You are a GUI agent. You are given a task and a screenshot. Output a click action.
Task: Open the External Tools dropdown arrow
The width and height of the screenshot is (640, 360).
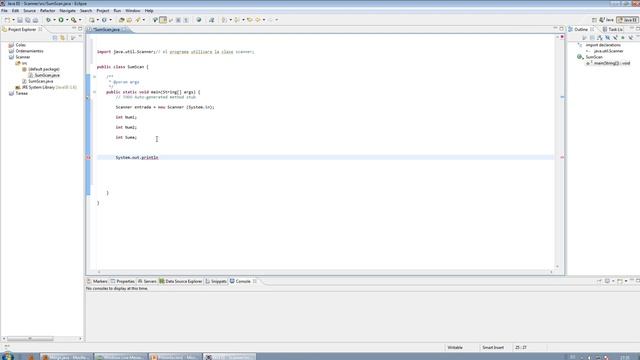click(80, 20)
